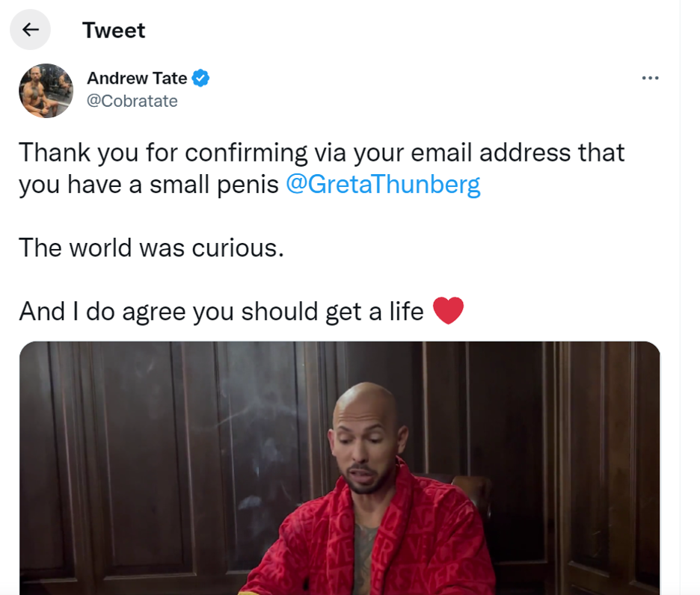Click the sentence 'The world was curious.'
700x595 pixels.
(151, 247)
